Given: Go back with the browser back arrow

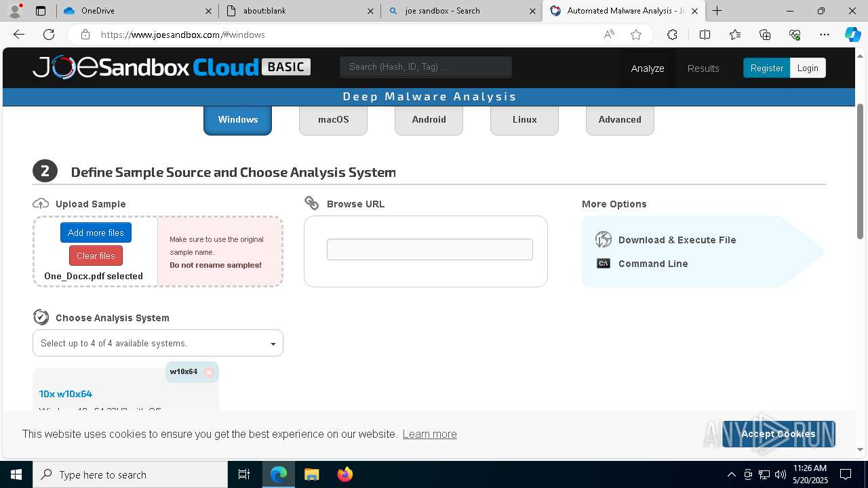Looking at the screenshot, I should click(x=19, y=35).
